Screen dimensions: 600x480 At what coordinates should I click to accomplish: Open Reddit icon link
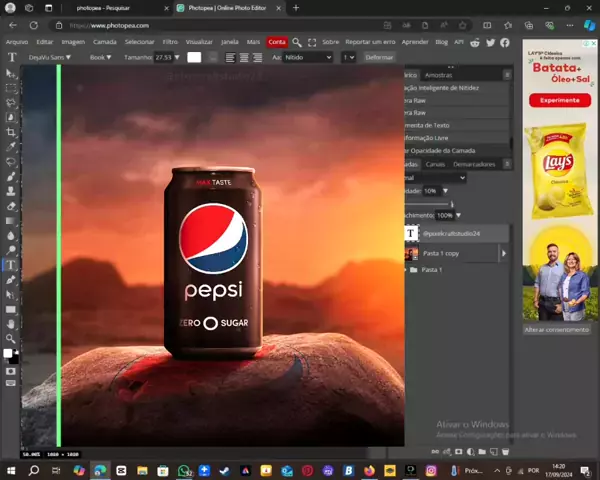[475, 42]
